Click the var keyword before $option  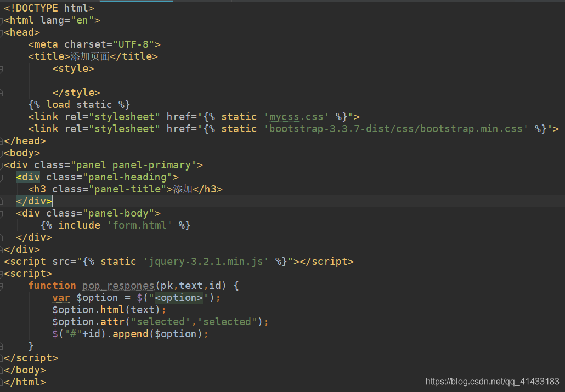coord(61,298)
